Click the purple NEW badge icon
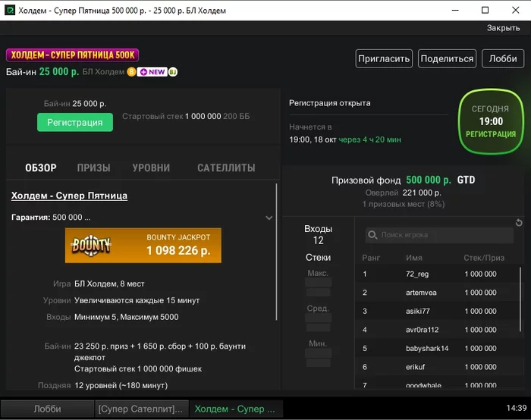The width and height of the screenshot is (531, 420). [152, 72]
